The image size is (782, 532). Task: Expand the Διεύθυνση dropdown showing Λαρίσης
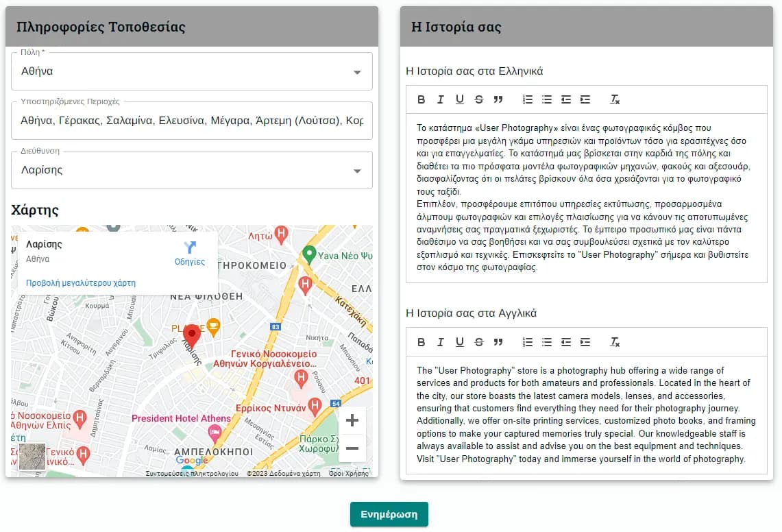(x=191, y=170)
